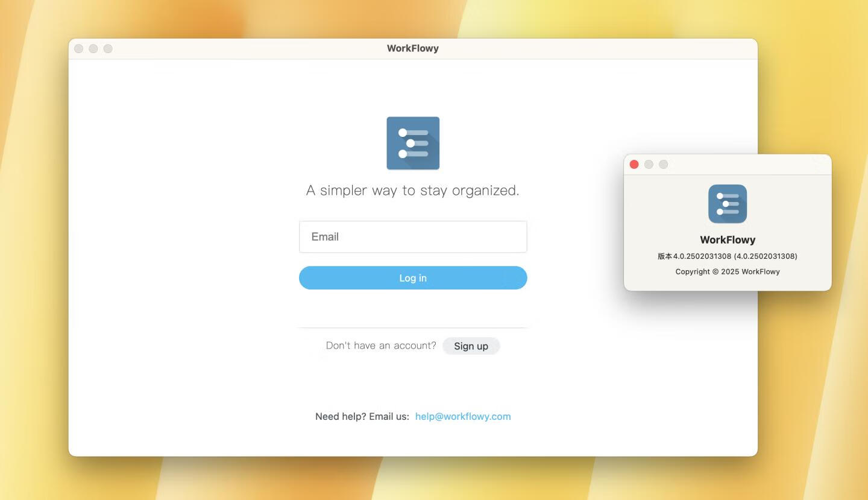868x500 pixels.
Task: Click the blue Log in button
Action: click(x=413, y=278)
